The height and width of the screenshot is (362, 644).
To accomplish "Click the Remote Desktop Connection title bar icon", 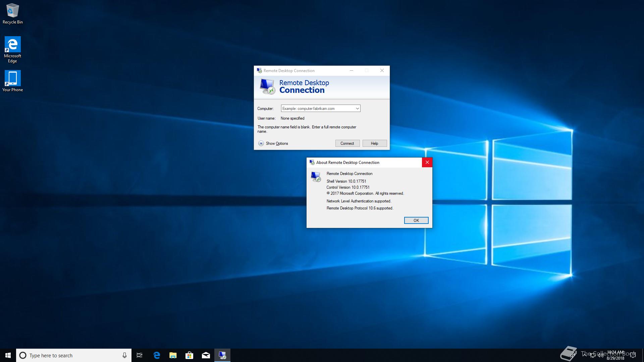I will [x=259, y=71].
